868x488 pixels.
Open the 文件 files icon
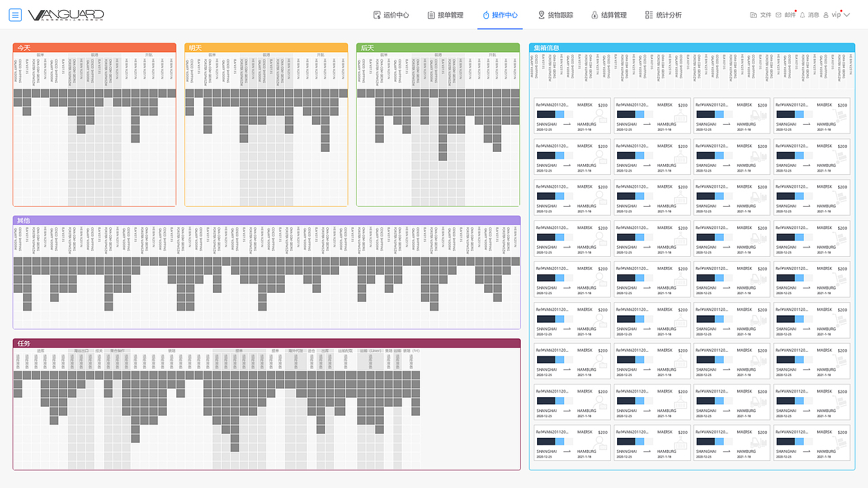[x=753, y=15]
